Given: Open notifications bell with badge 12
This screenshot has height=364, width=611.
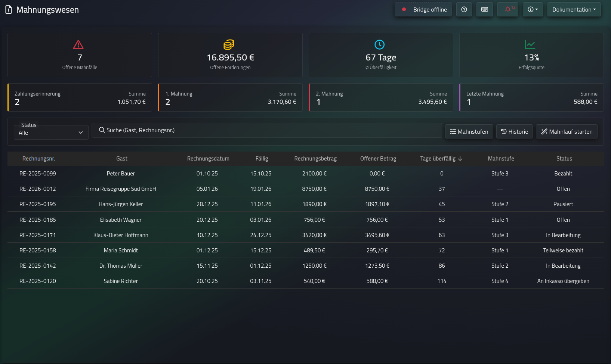Looking at the screenshot, I should (x=508, y=10).
